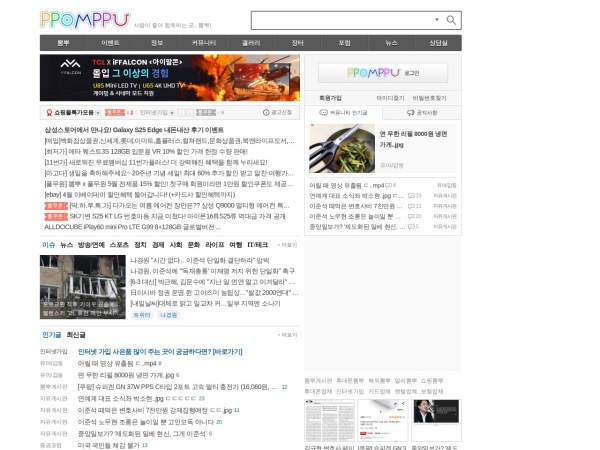Select the 공지사항 tab
600x450 pixels.
pyautogui.click(x=422, y=112)
